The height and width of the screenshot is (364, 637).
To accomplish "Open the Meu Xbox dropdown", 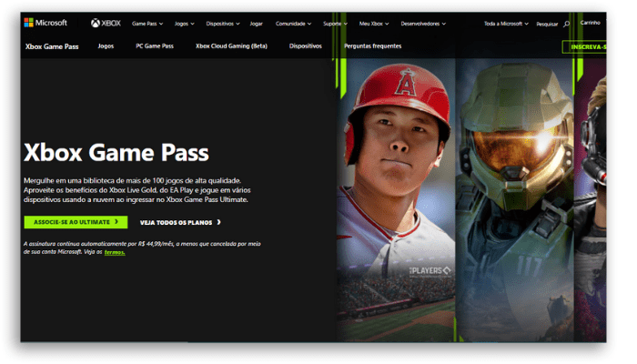I will [374, 24].
